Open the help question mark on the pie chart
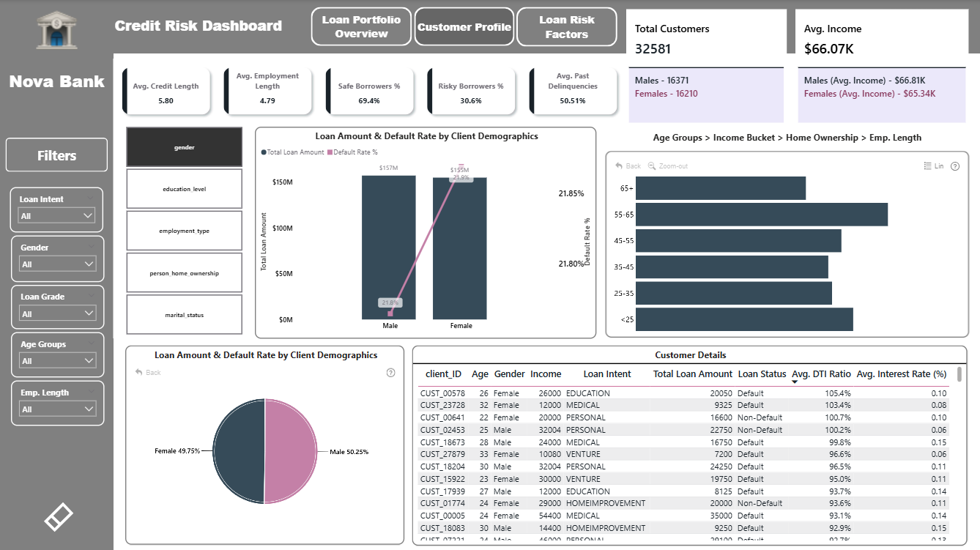The image size is (980, 550). pos(390,373)
